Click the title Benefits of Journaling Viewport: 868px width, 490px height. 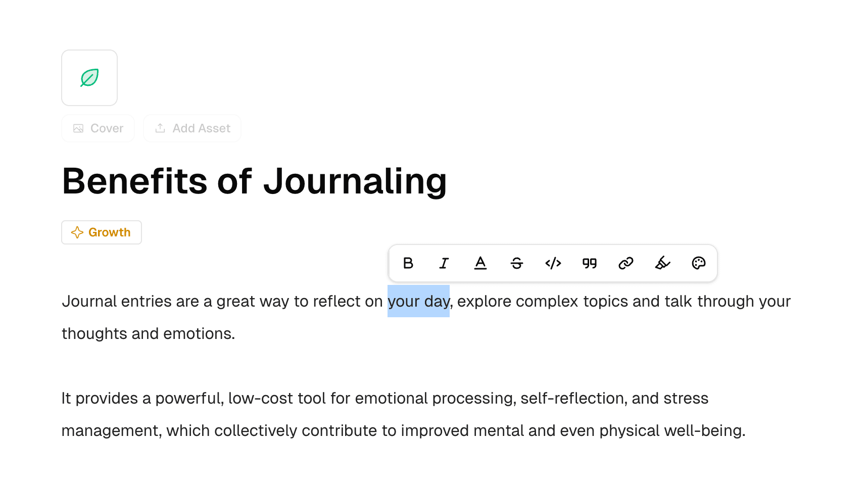click(254, 182)
